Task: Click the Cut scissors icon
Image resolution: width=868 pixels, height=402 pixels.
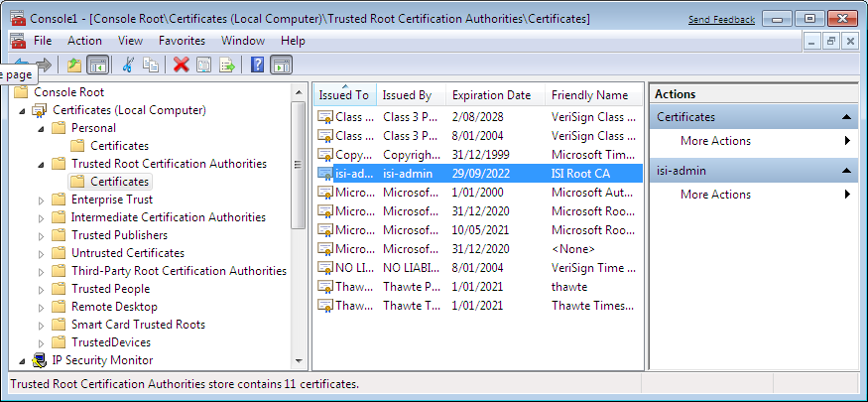Action: click(128, 65)
